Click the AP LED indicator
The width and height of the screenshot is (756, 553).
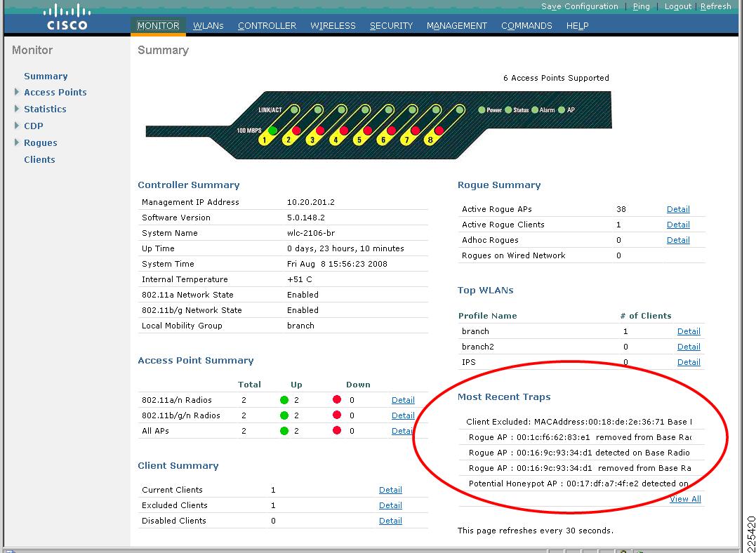(x=562, y=110)
